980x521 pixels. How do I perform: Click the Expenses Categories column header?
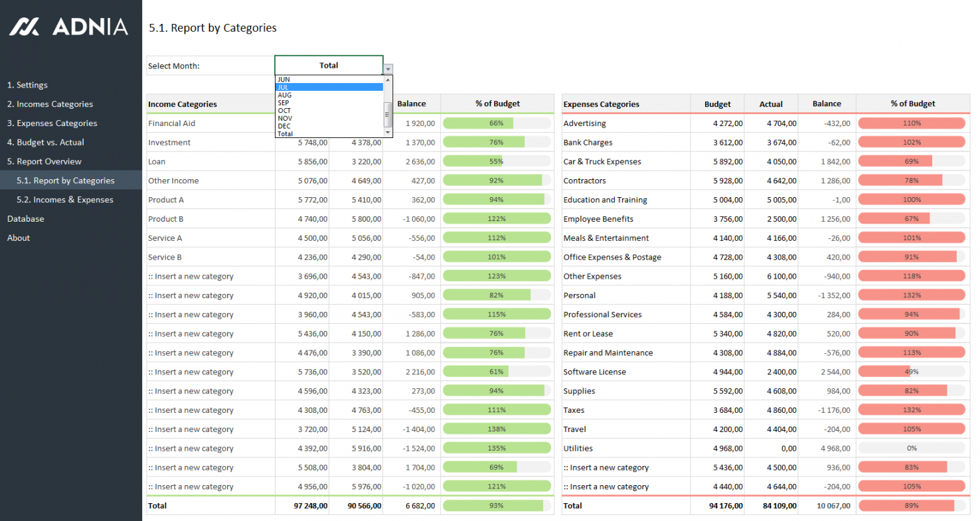(x=601, y=104)
